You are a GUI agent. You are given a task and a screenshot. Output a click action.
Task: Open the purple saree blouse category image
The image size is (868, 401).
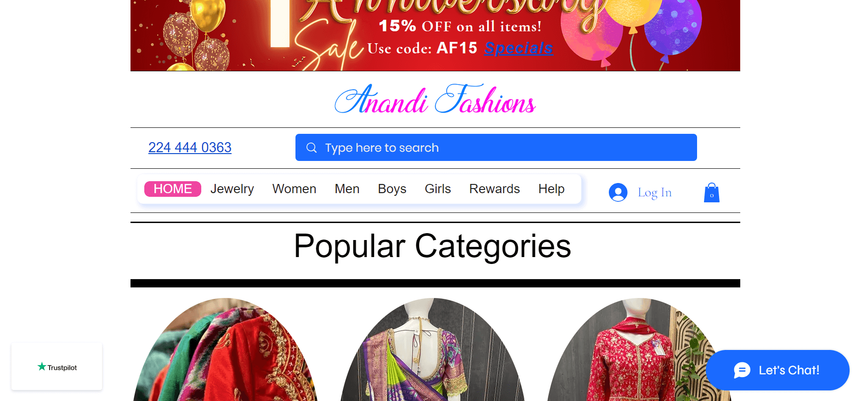(x=432, y=350)
